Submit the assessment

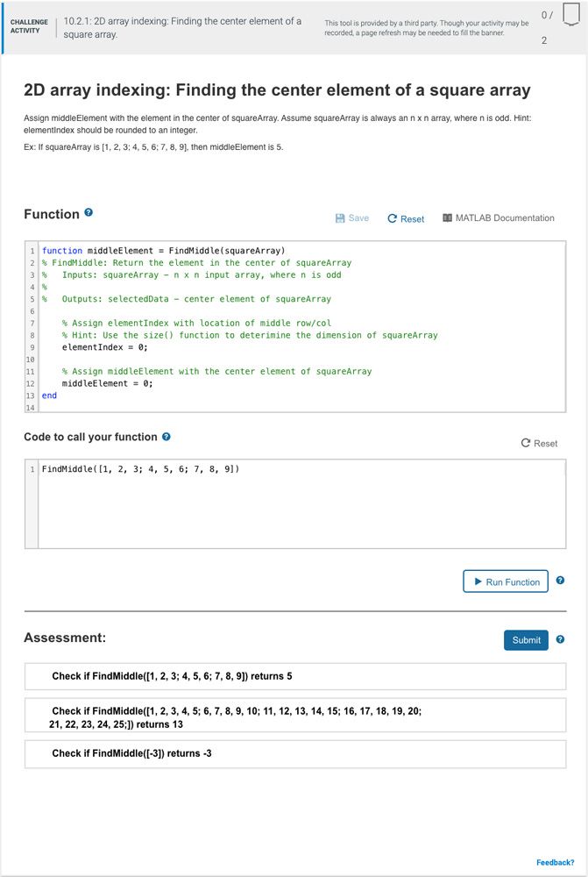pyautogui.click(x=526, y=640)
